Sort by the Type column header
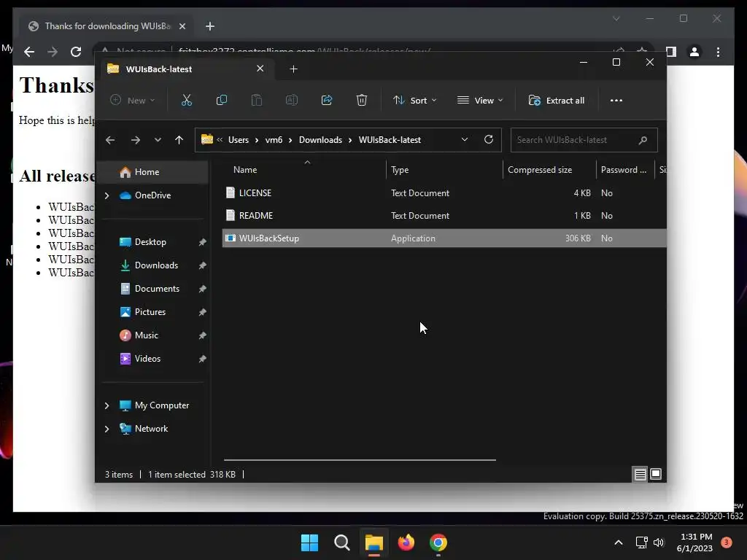Screen dimensions: 747x560 pos(444,169)
